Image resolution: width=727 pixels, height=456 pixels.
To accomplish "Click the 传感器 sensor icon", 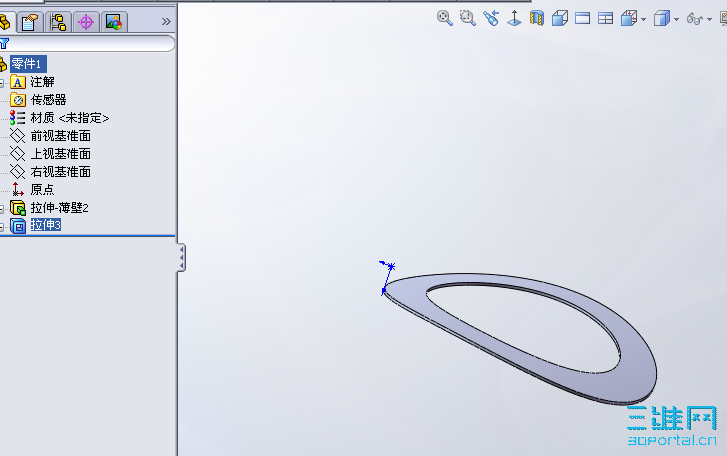I will (18, 100).
